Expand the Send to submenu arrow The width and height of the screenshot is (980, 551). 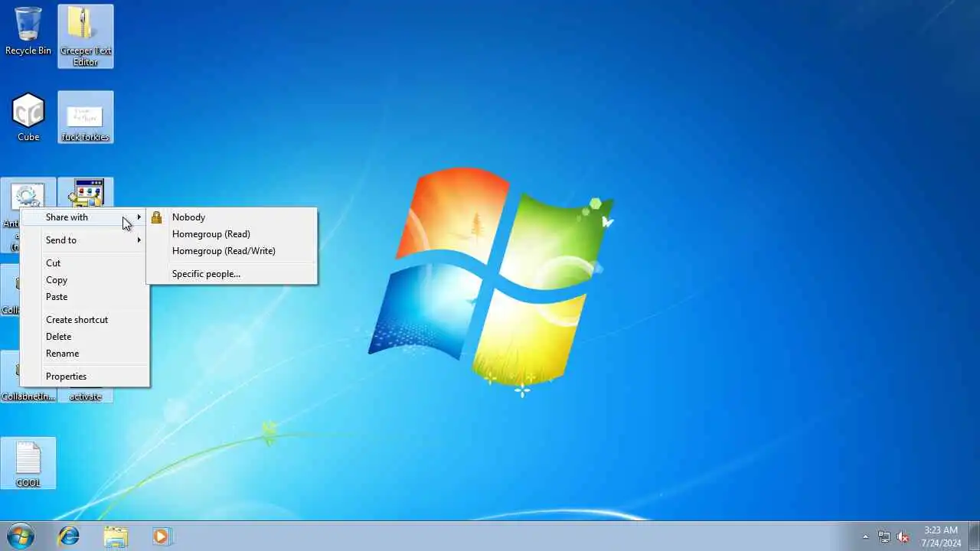(x=139, y=240)
